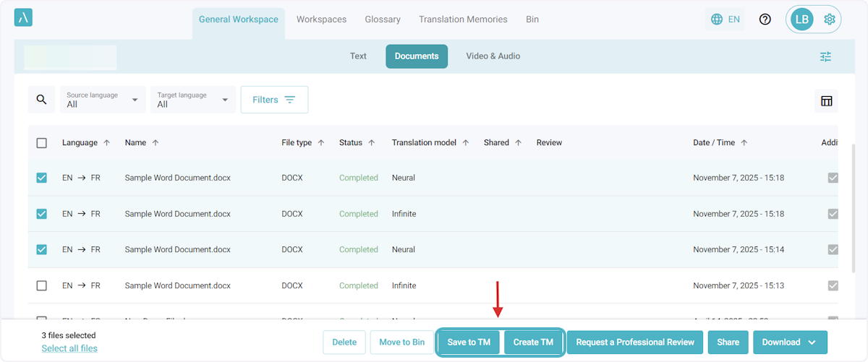This screenshot has width=868, height=362.
Task: Check the 15:13 Infinite document row checkbox
Action: click(x=42, y=285)
